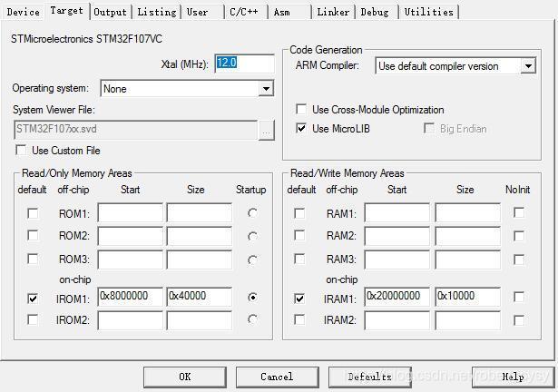Click the System Viewer File browse button

click(x=266, y=130)
